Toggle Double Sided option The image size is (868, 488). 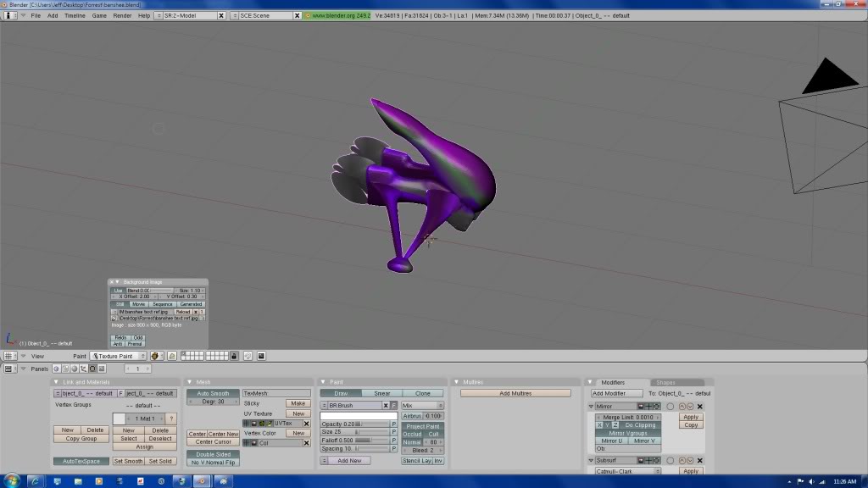[x=213, y=454]
